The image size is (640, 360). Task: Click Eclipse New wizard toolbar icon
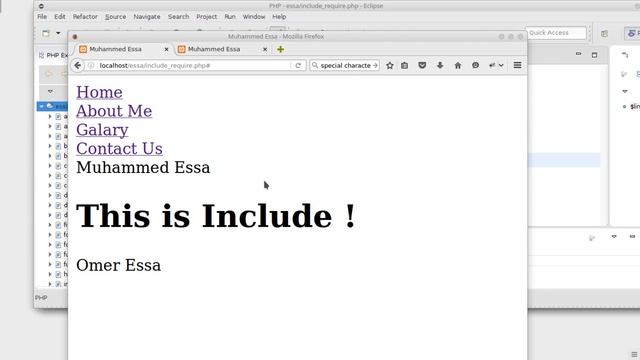tap(46, 33)
